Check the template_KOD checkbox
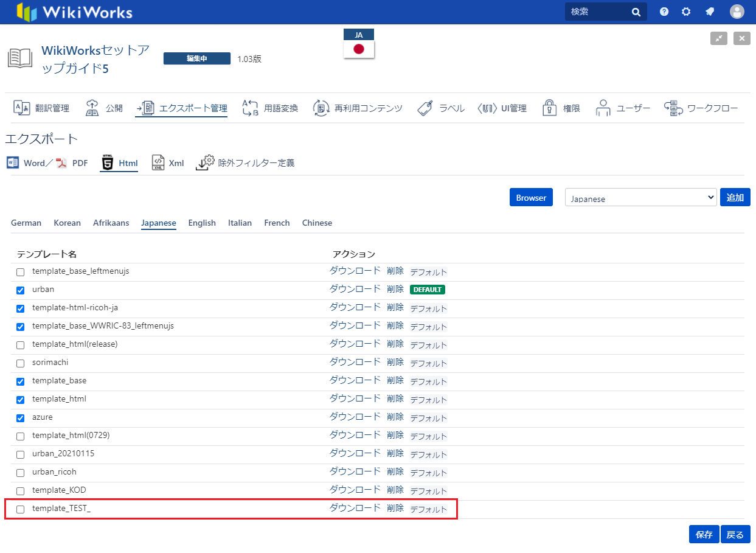Screen dimensions: 756x553 click(x=20, y=491)
